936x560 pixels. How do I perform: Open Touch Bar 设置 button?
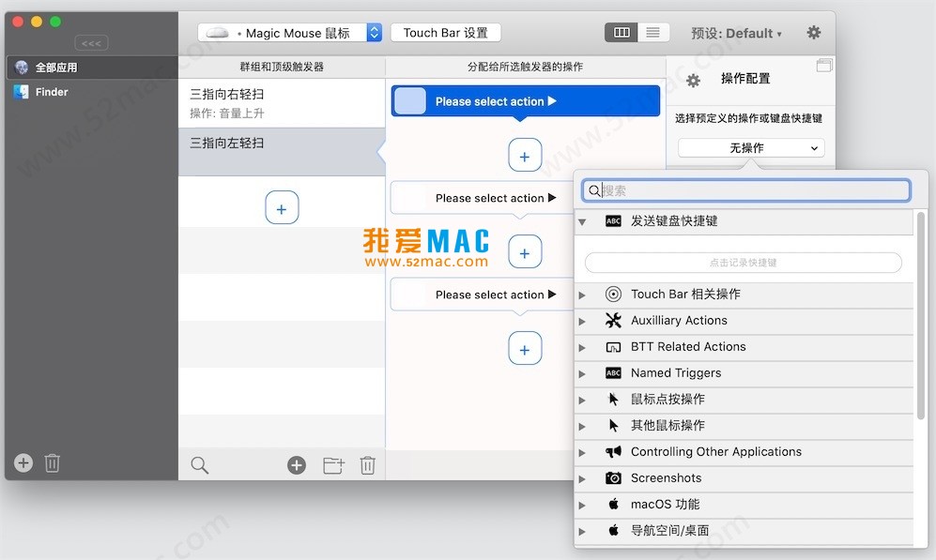(445, 33)
